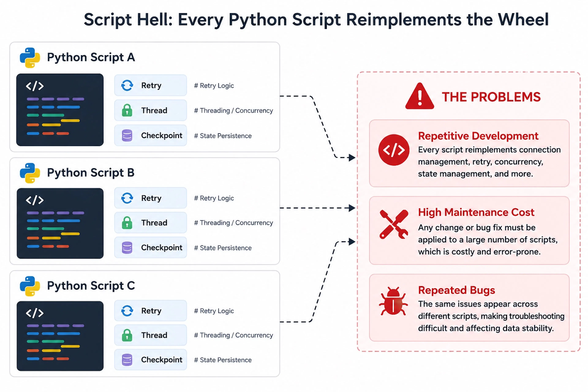This screenshot has height=392, width=588.
Task: Open the dark code editor thumbnail in Script B
Action: (60, 223)
